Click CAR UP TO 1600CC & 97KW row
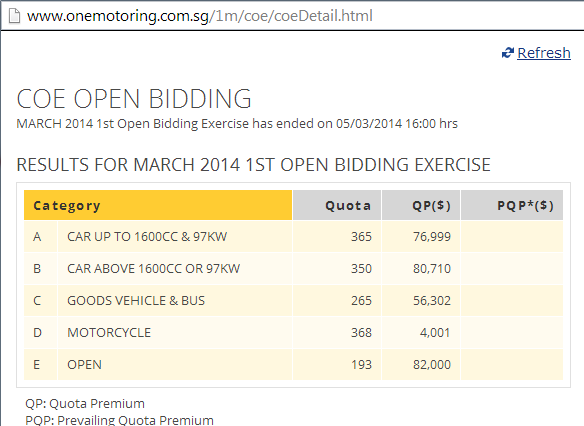The height and width of the screenshot is (426, 584). [x=293, y=236]
